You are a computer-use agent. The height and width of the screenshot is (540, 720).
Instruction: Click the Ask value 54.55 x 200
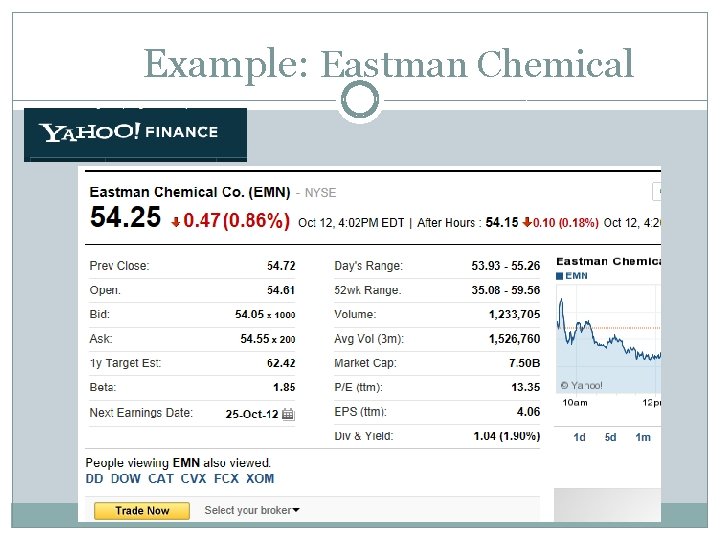point(268,339)
